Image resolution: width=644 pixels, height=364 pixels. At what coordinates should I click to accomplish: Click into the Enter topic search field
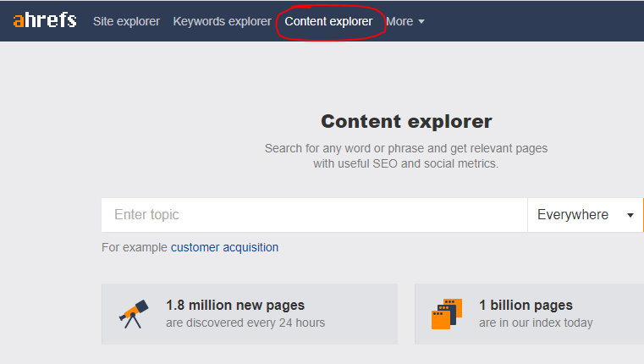click(x=314, y=215)
